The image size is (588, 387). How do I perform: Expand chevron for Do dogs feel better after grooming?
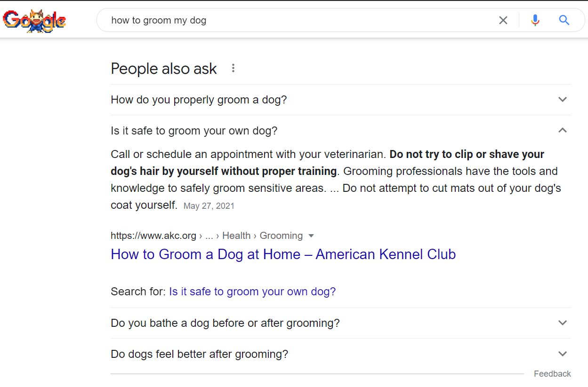coord(562,354)
